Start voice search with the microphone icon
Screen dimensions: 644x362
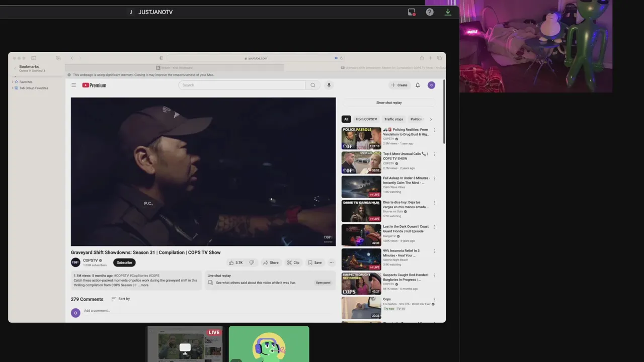pos(329,85)
